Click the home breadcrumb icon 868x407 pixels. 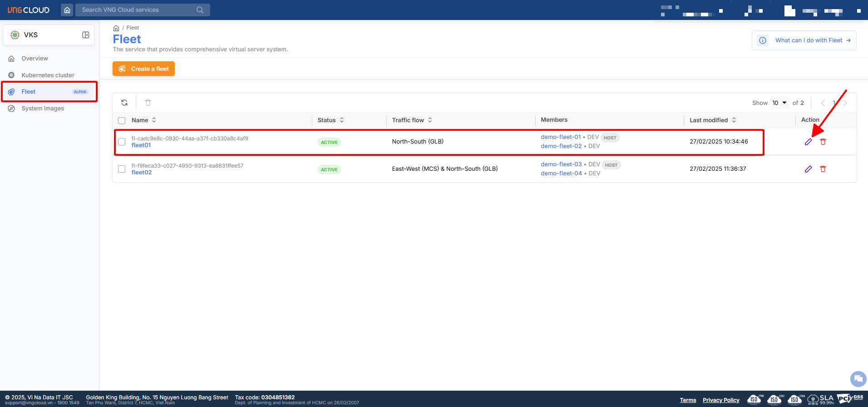(116, 28)
